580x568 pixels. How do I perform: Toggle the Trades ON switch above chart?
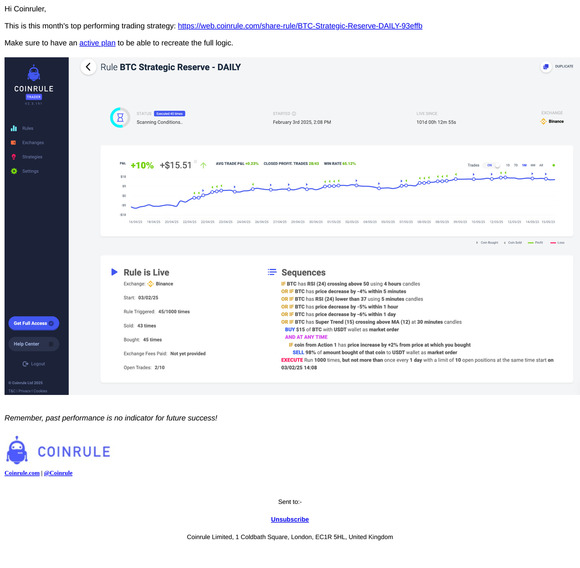point(493,165)
